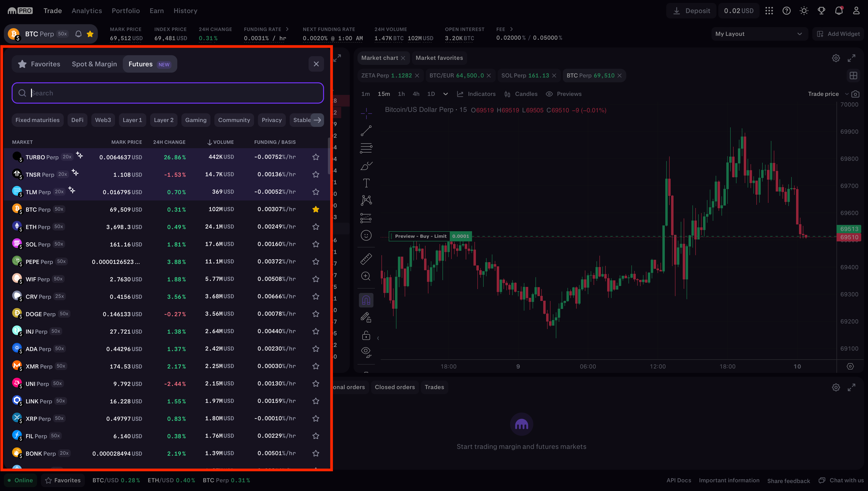Switch to the Favorites markets tab
The image size is (868, 491).
pyautogui.click(x=39, y=64)
